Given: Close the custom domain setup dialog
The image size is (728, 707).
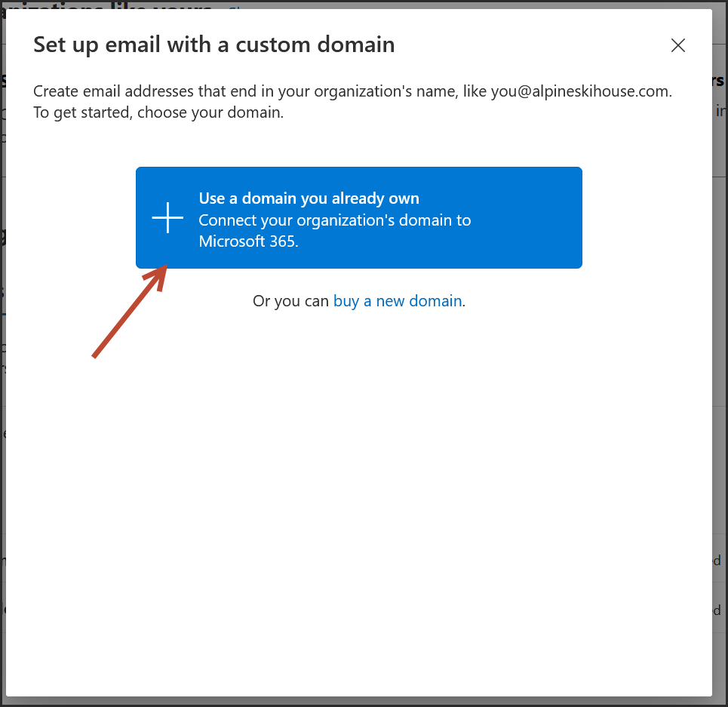Looking at the screenshot, I should [677, 45].
